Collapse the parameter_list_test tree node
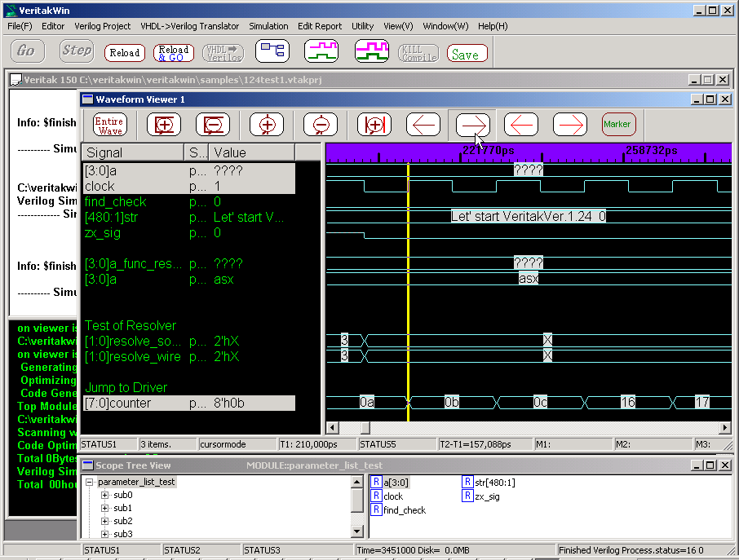Screen dimensions: 739x560 click(89, 482)
